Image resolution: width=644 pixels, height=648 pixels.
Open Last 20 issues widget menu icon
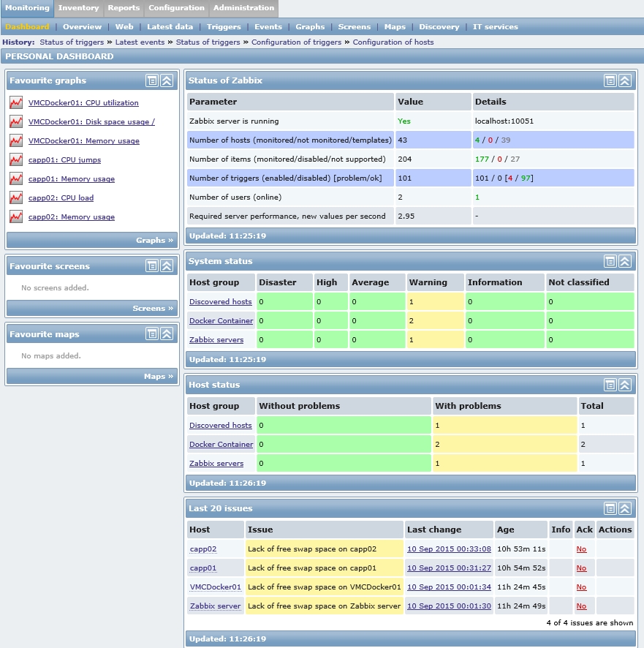coord(610,508)
